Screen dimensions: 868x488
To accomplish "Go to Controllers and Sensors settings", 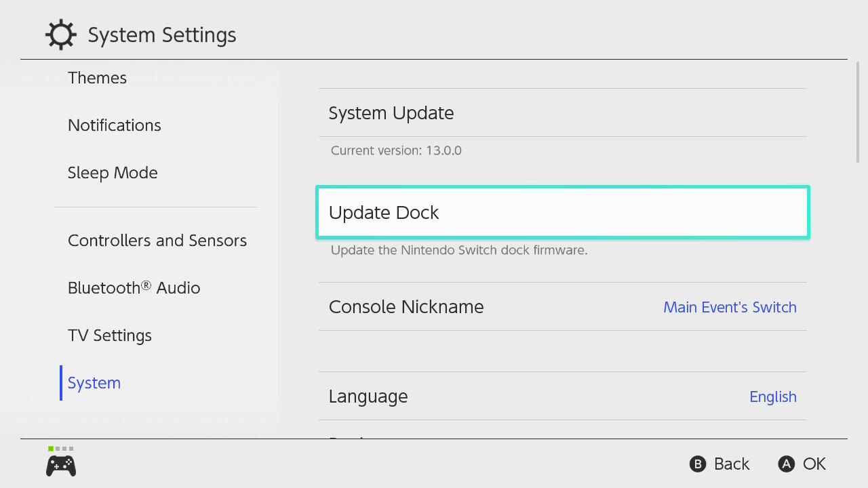I will coord(157,241).
